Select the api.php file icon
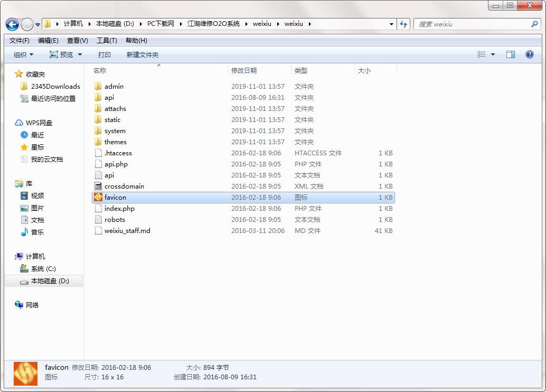This screenshot has width=546, height=392. 98,164
